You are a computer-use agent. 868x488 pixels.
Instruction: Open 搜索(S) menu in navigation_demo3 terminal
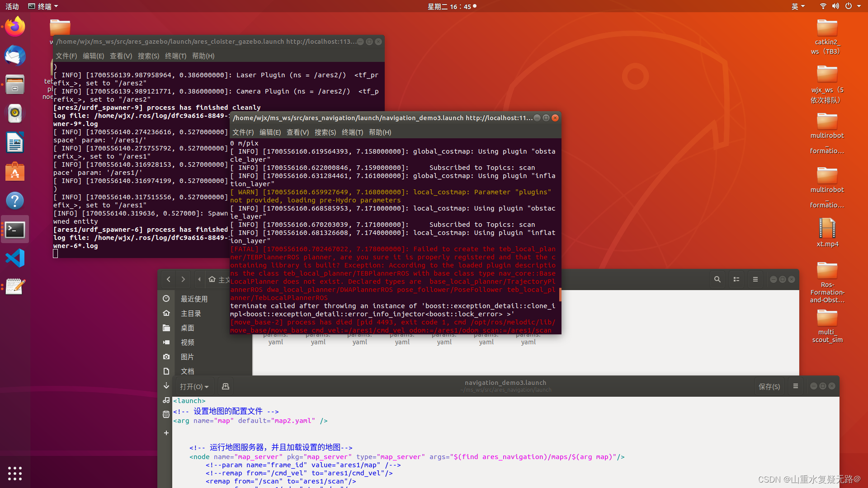[x=325, y=132]
